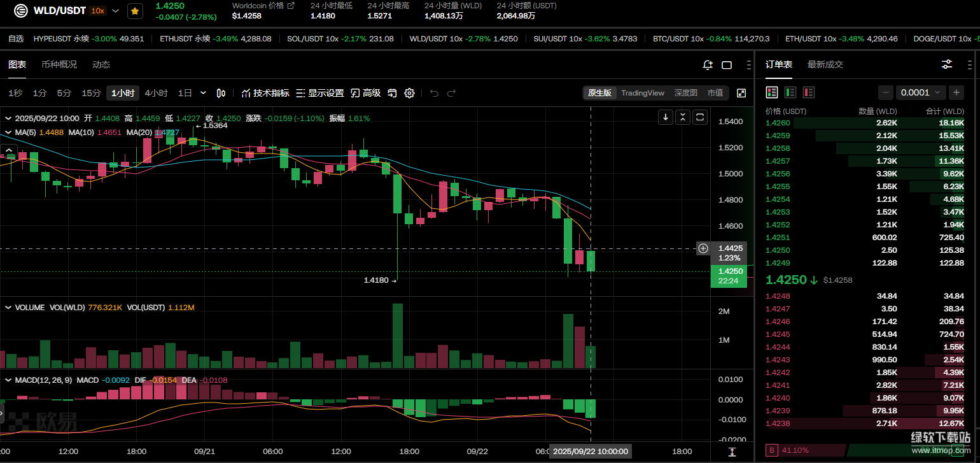Open order book settings sliders icon
This screenshot has height=463, width=980.
tap(947, 64)
